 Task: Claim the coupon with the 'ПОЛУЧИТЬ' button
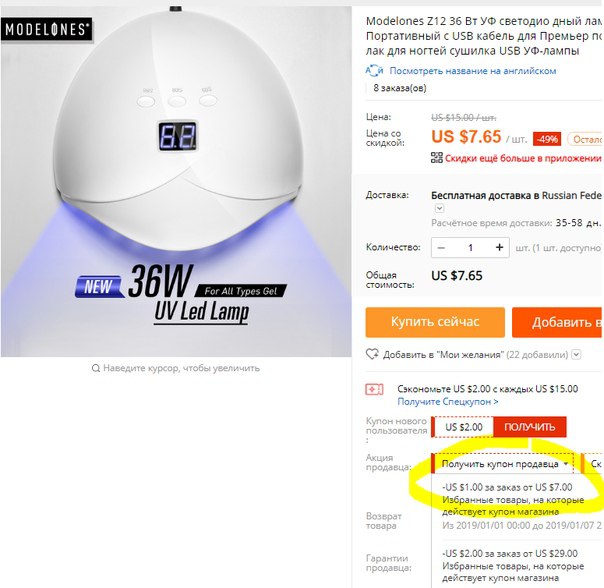(530, 427)
